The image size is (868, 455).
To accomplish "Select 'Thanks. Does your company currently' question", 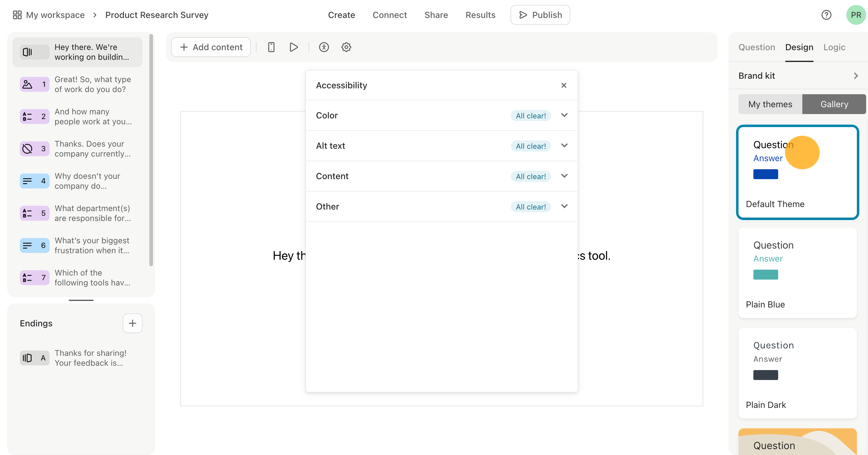I will click(93, 149).
